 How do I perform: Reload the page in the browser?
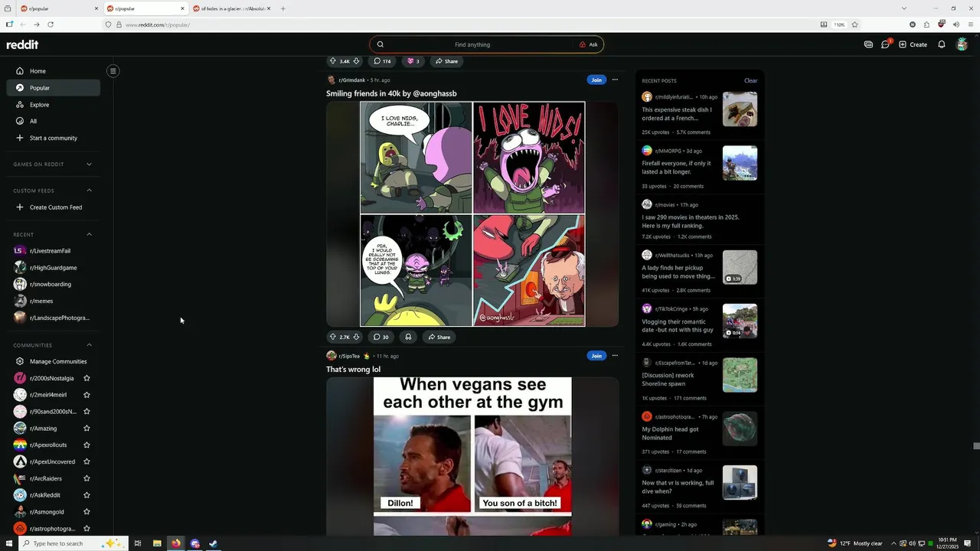pyautogui.click(x=51, y=24)
